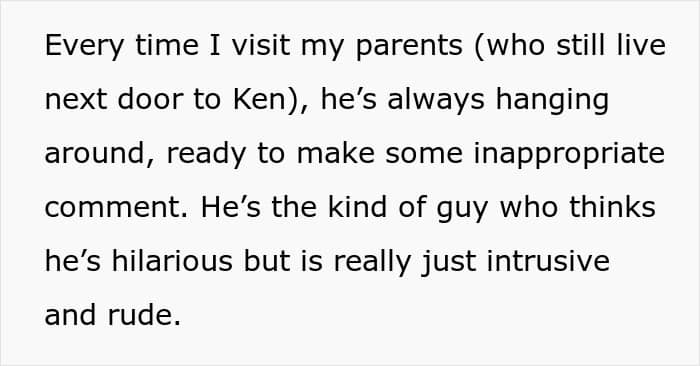This screenshot has height=366, width=700.
Task: Click the word "door" in second line
Action: pyautogui.click(x=151, y=99)
